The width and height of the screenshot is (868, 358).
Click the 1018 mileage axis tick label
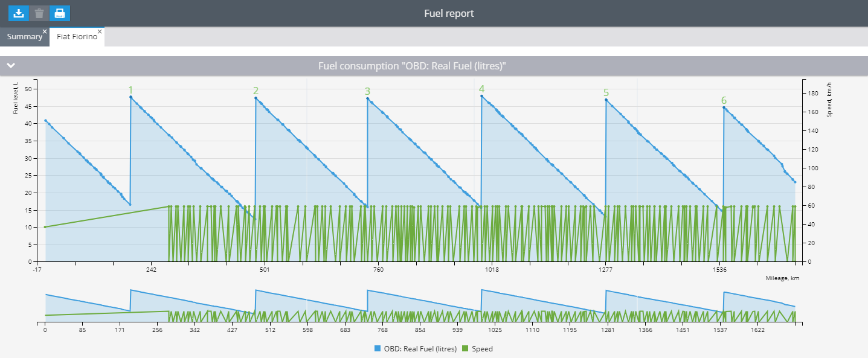click(492, 269)
